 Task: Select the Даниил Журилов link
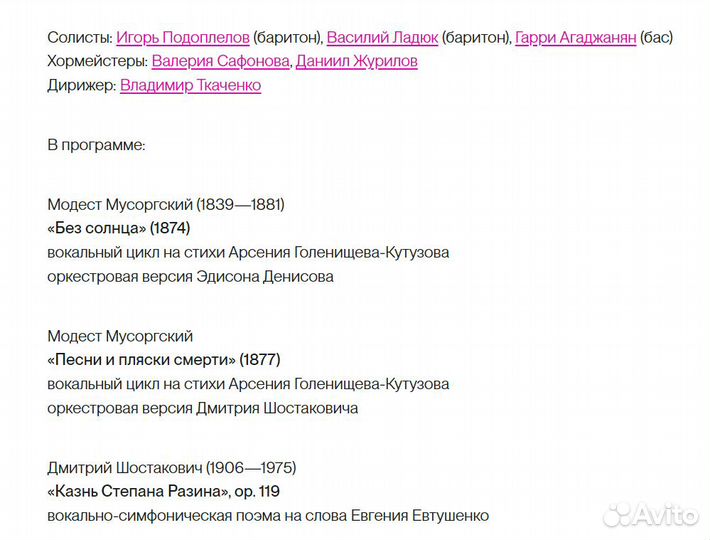coord(357,62)
